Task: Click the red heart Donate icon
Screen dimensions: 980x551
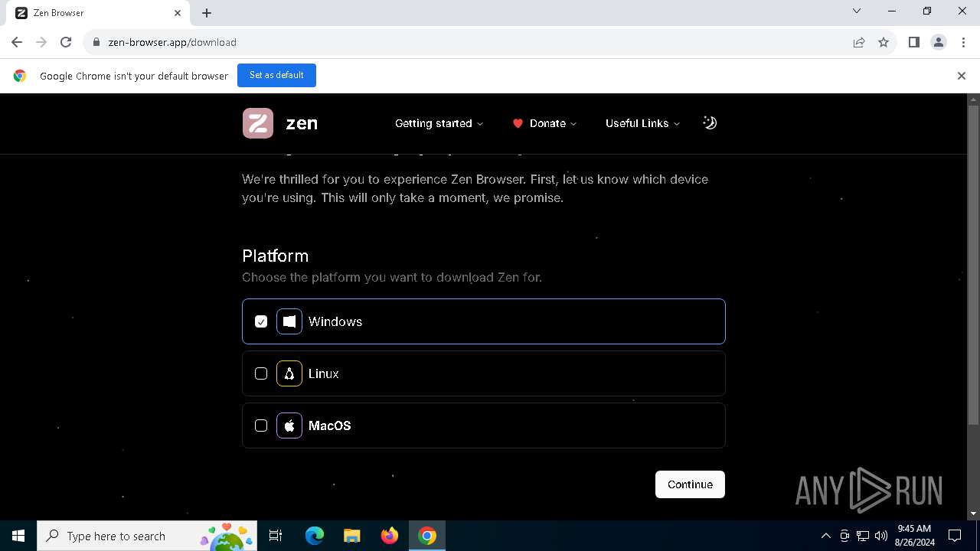Action: (x=518, y=123)
